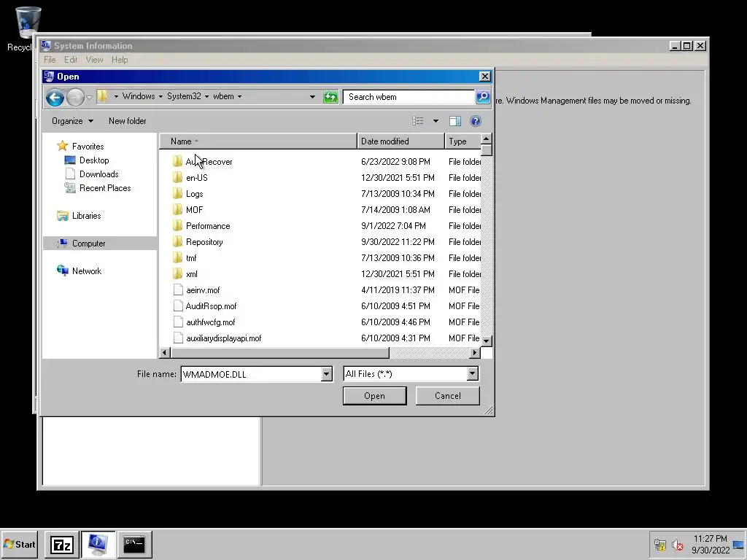Select Desktop in the navigation pane
Image resolution: width=747 pixels, height=560 pixels.
tap(94, 160)
